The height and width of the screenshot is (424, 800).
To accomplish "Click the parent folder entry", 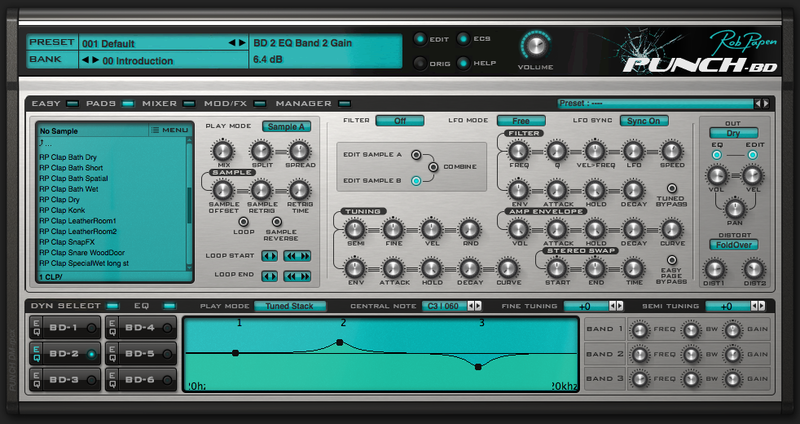I will (45, 143).
